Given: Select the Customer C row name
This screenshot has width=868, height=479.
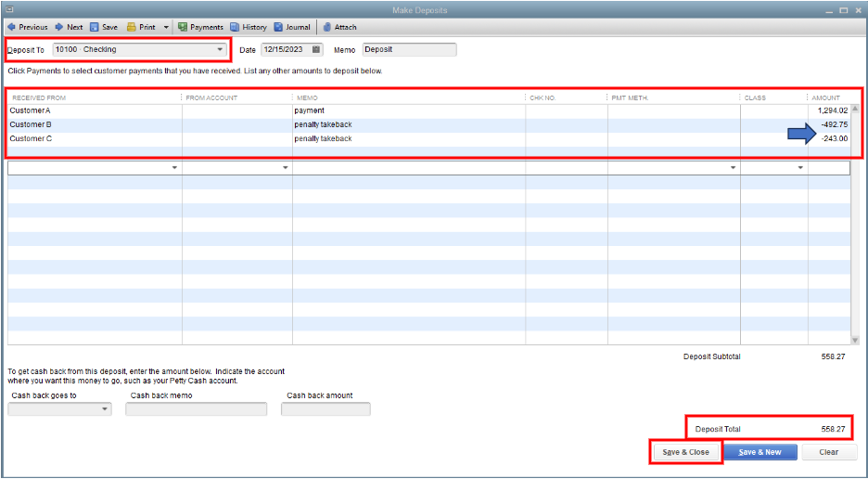Looking at the screenshot, I should (31, 138).
